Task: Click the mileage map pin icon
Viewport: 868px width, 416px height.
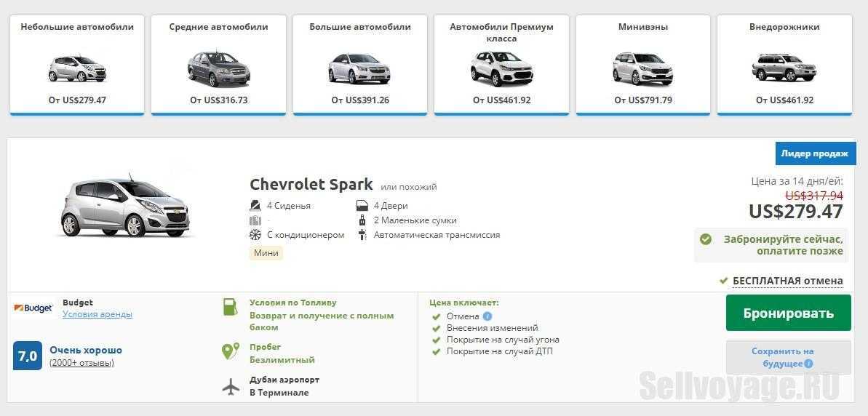Action: click(x=231, y=352)
